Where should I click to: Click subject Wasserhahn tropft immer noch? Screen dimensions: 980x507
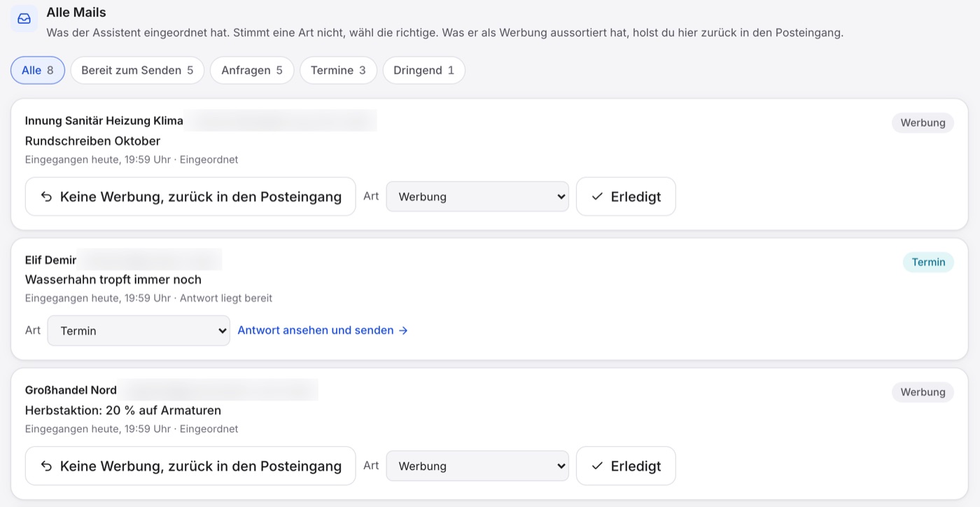pyautogui.click(x=113, y=279)
